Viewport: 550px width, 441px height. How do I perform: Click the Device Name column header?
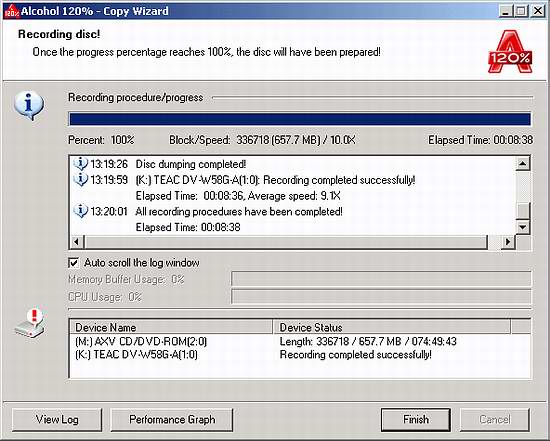[171, 327]
